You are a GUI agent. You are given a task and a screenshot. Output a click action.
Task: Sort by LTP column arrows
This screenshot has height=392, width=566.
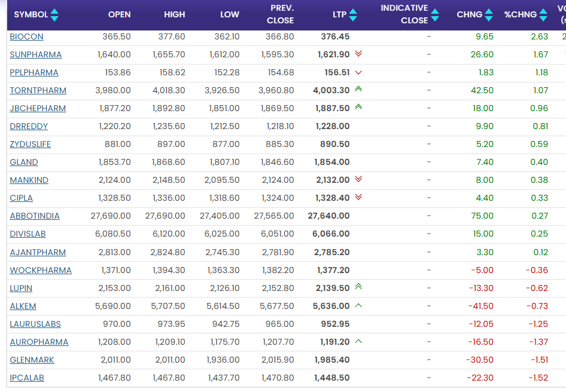click(x=353, y=14)
